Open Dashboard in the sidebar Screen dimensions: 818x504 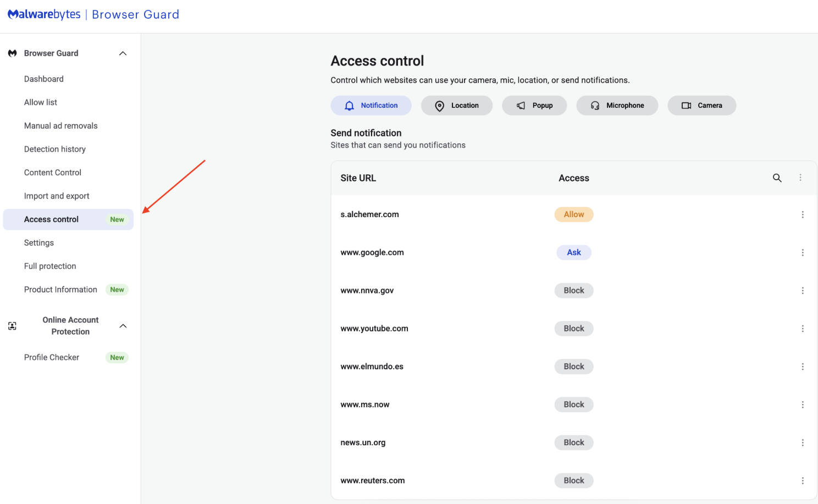coord(44,79)
